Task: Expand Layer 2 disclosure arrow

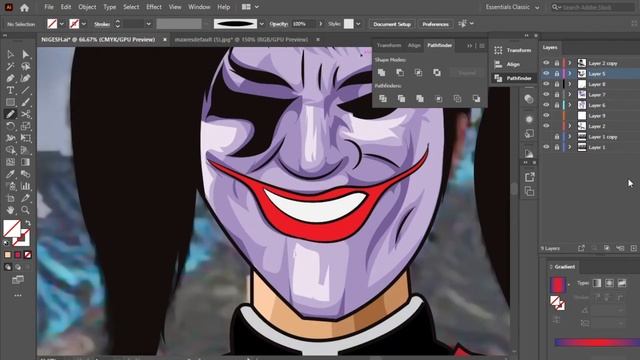Action: [570, 126]
